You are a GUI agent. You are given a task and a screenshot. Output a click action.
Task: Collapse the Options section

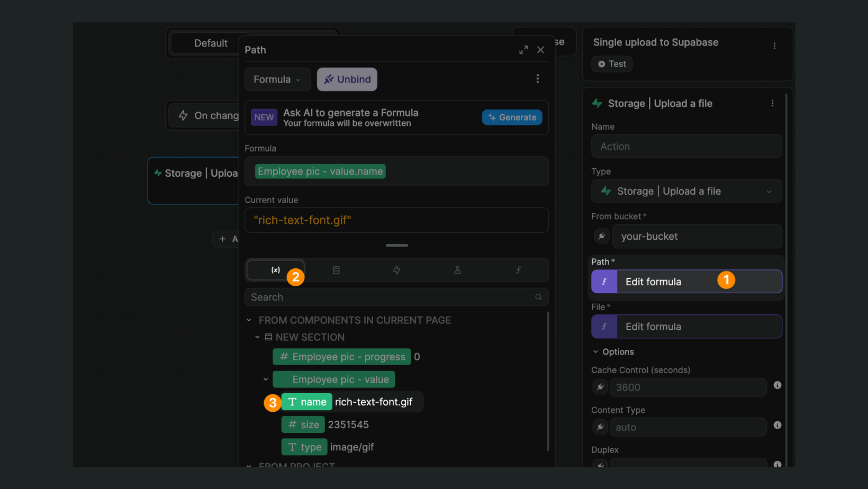tap(595, 352)
